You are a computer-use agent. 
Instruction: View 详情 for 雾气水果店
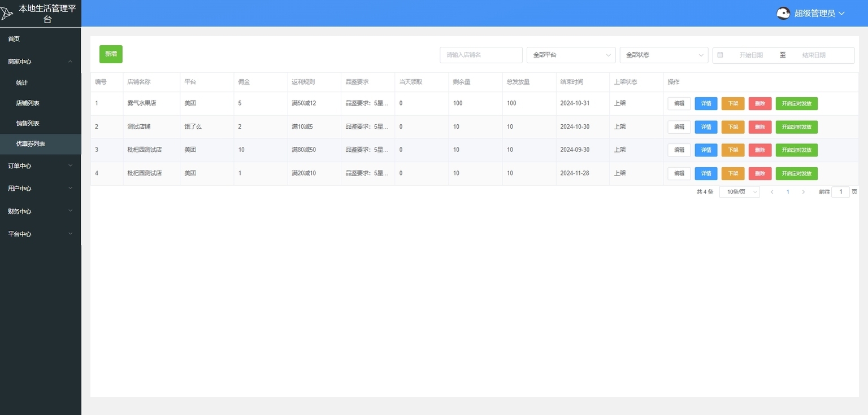[x=706, y=104]
